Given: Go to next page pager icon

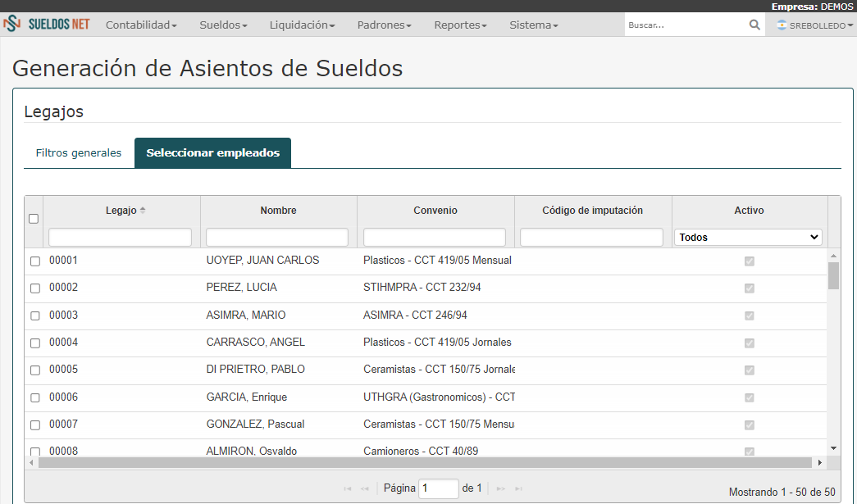Looking at the screenshot, I should click(500, 488).
